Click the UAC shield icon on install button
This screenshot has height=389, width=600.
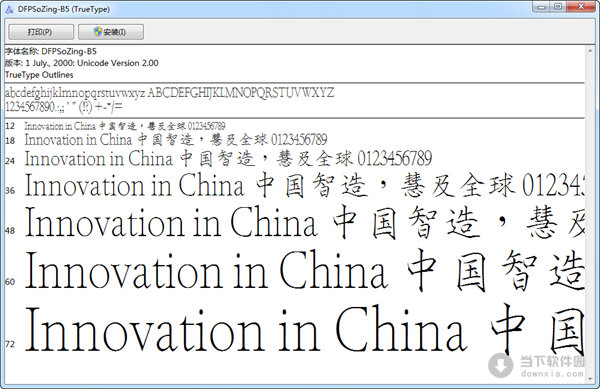coord(98,32)
